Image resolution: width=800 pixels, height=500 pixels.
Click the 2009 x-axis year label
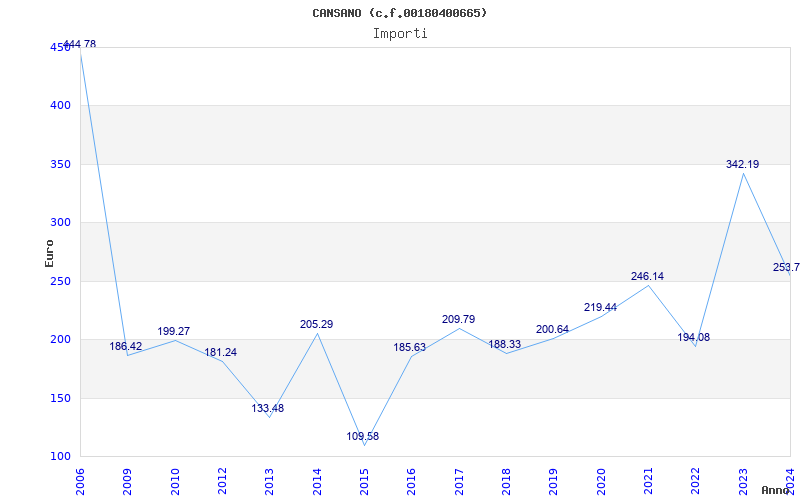(x=128, y=481)
